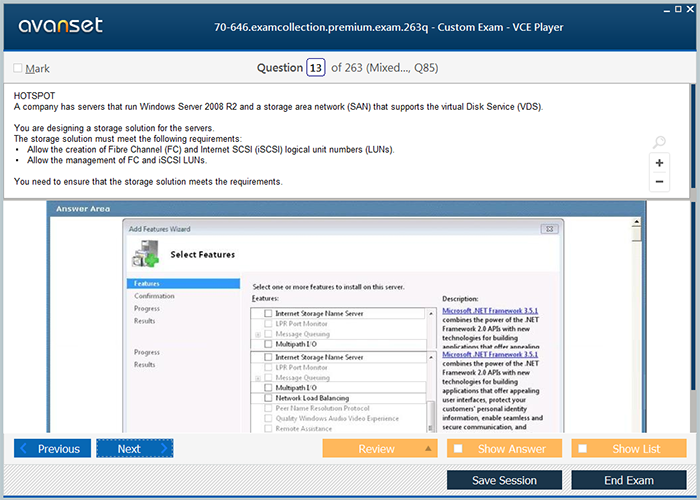Screen dimensions: 700x500
Task: Check upper Internet Storage Name Server box
Action: 268,313
